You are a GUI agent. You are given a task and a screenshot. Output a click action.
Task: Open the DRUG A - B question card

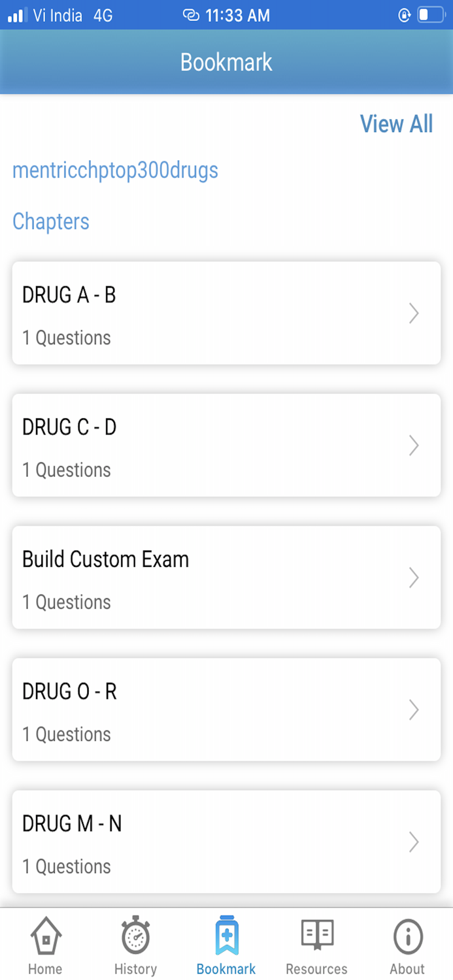(x=226, y=313)
